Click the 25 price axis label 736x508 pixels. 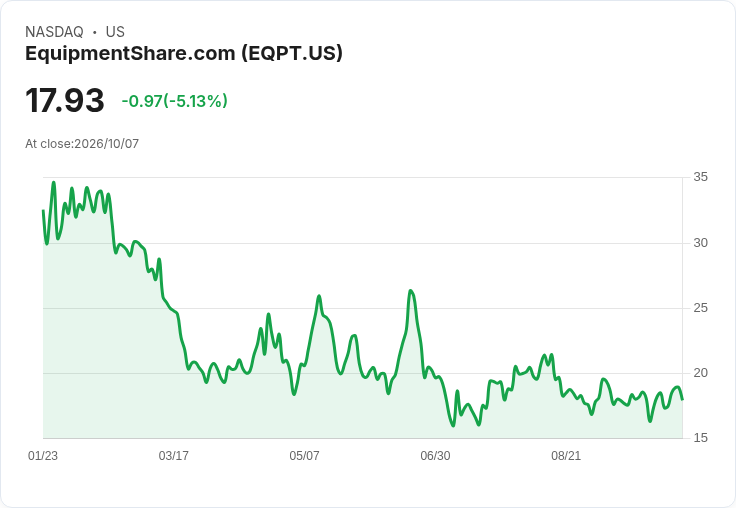[700, 308]
